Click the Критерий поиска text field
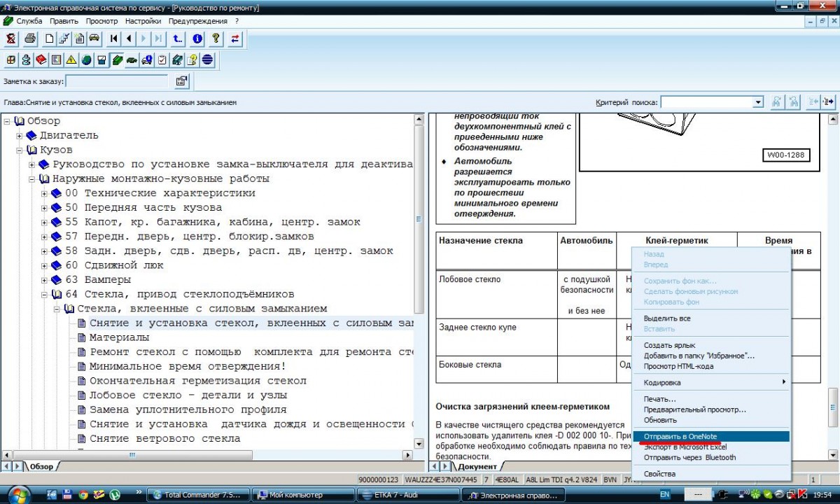The image size is (840, 504). coord(706,102)
